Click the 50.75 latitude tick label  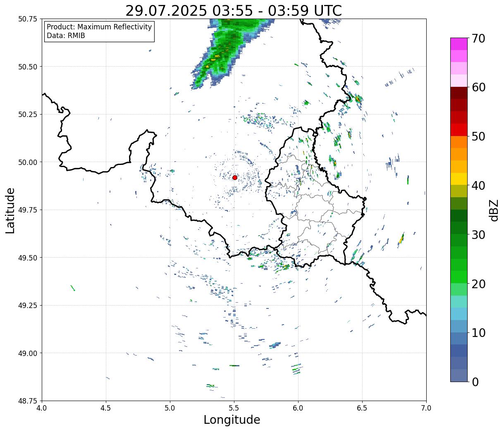tap(28, 19)
